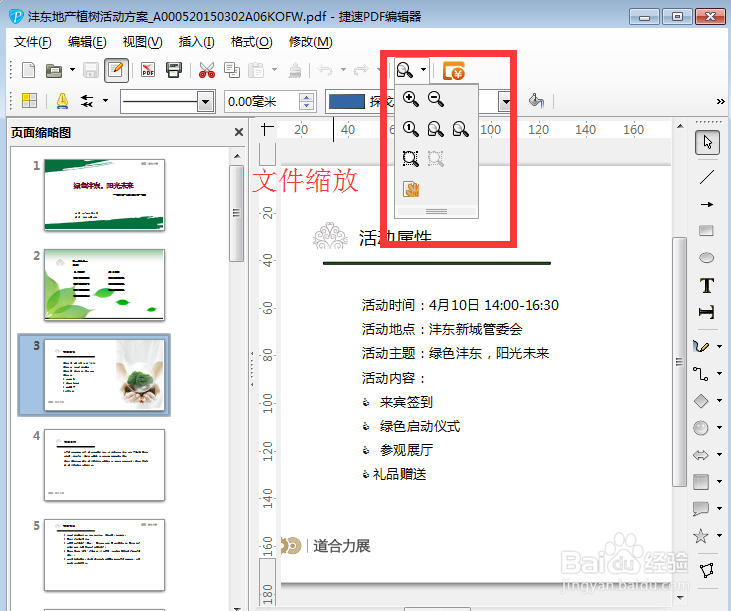Cut selection with the scissors icon

[207, 70]
